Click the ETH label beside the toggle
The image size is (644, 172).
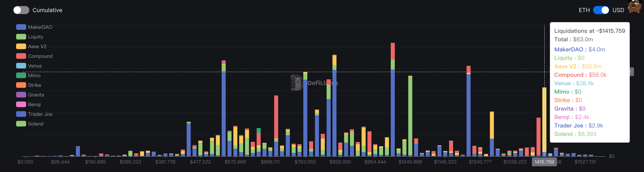point(584,10)
